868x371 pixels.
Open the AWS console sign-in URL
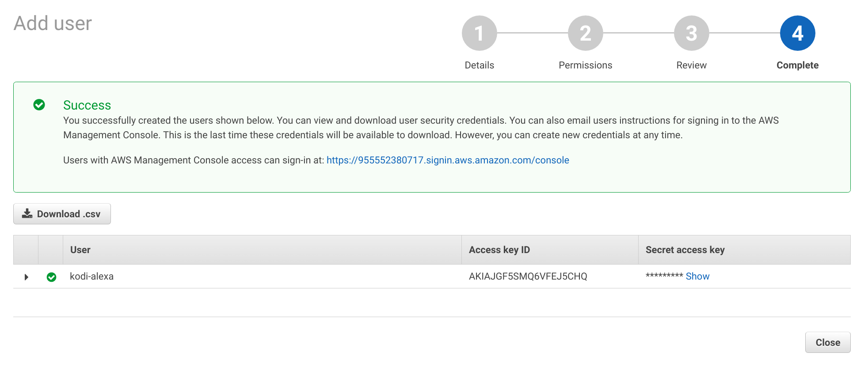(447, 160)
